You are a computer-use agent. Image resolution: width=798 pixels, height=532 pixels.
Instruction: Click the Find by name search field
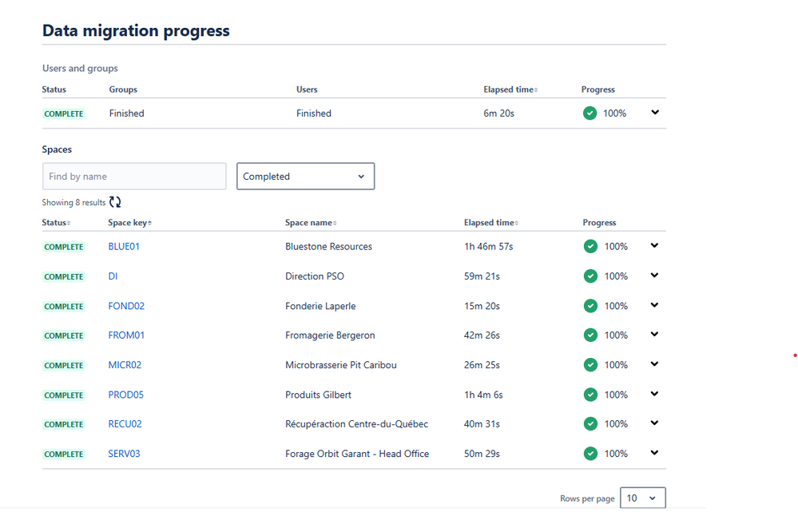(x=134, y=177)
